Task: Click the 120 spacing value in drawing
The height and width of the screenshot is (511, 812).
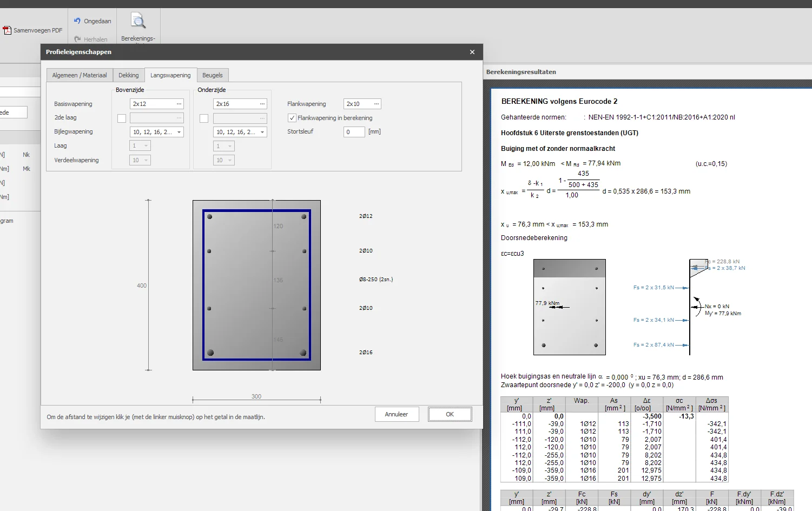Action: (278, 226)
